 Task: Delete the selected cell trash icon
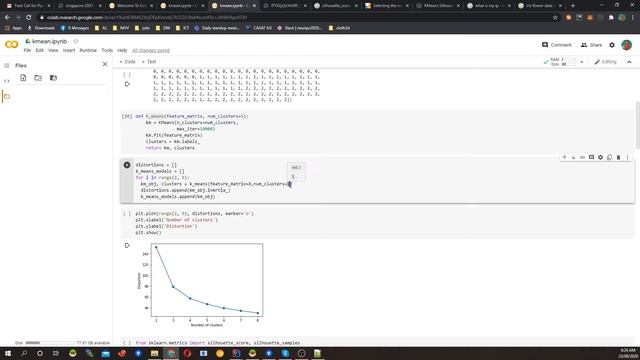(x=618, y=157)
